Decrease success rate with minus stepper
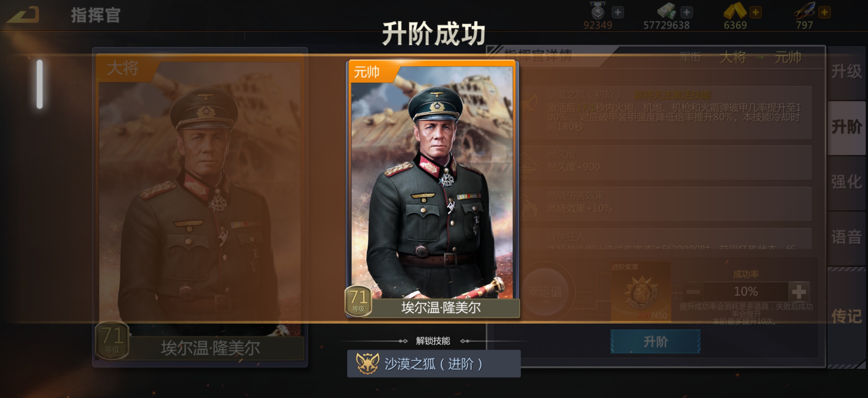868x398 pixels. (693, 292)
